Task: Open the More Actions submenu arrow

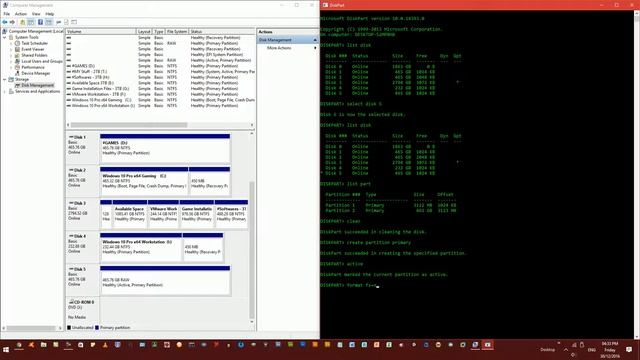Action: (x=315, y=48)
